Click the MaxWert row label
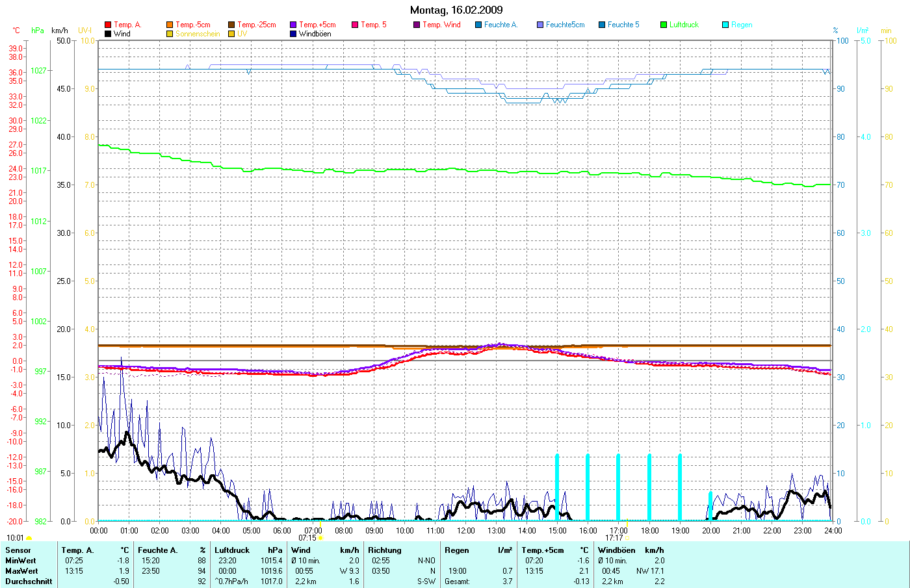Image resolution: width=910 pixels, height=588 pixels. 21,571
